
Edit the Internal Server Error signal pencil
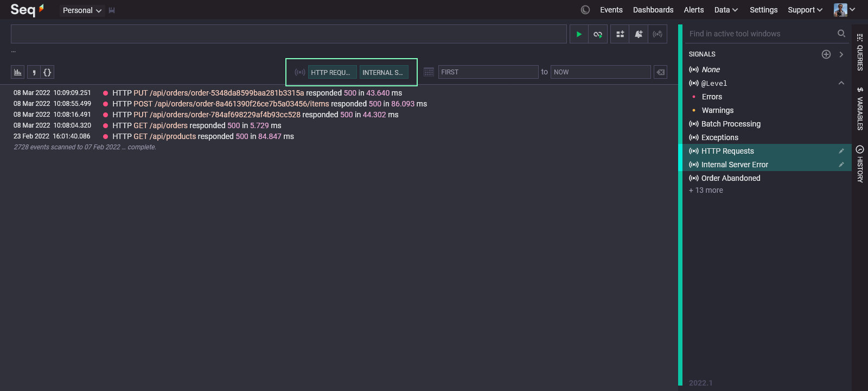click(841, 165)
